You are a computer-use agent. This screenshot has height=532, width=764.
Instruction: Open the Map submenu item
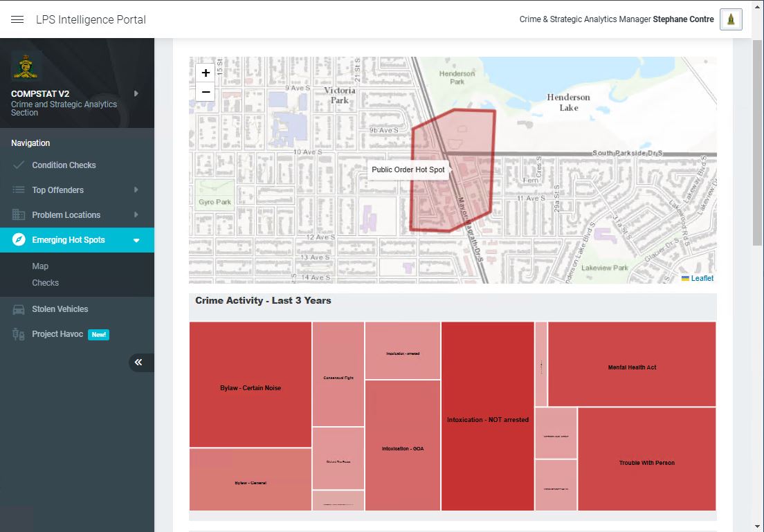[x=40, y=266]
